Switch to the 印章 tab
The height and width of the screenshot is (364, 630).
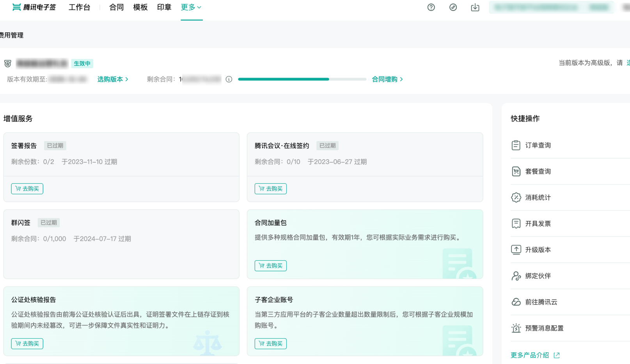164,7
